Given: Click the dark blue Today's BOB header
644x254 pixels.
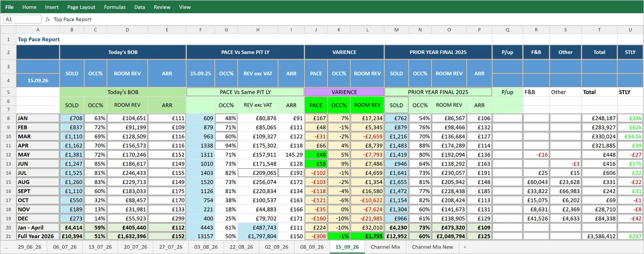Looking at the screenshot, I should point(123,52).
